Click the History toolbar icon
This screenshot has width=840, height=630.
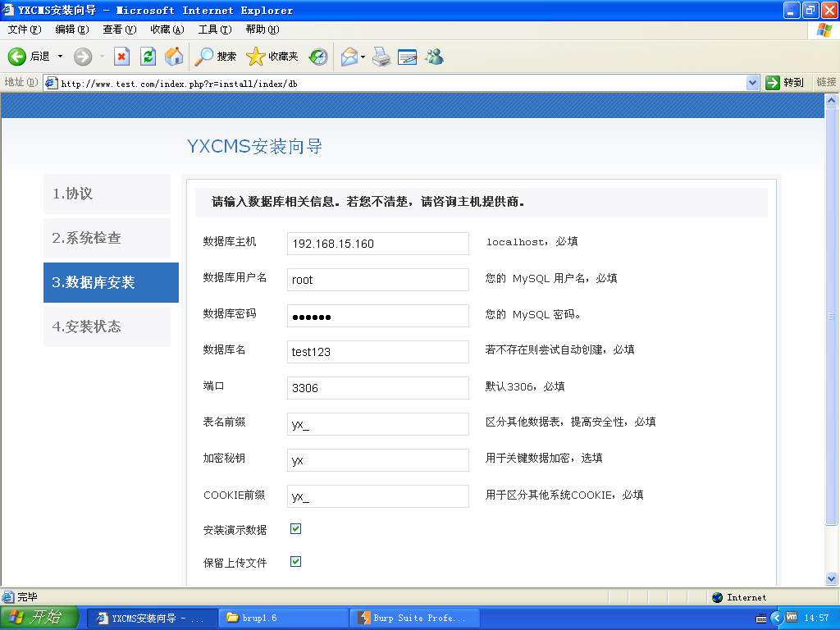pos(318,57)
